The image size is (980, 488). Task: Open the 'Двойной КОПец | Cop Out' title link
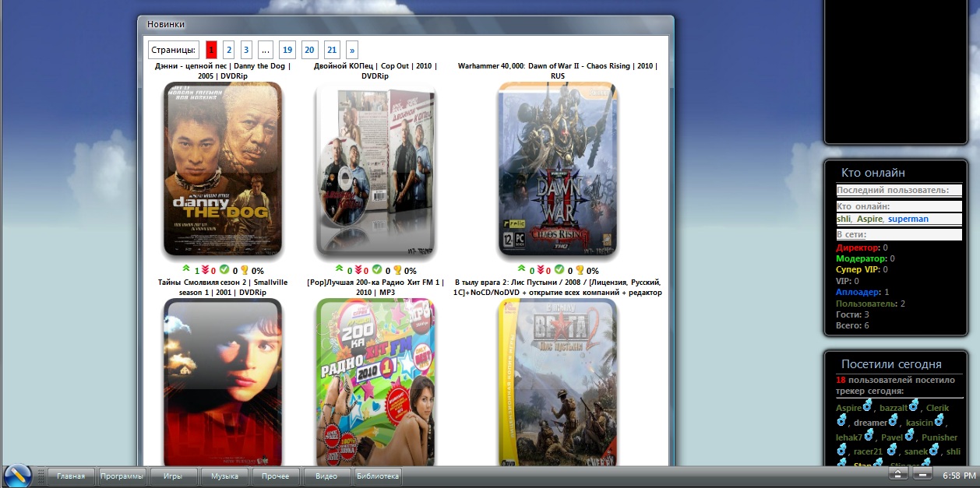[x=375, y=71]
